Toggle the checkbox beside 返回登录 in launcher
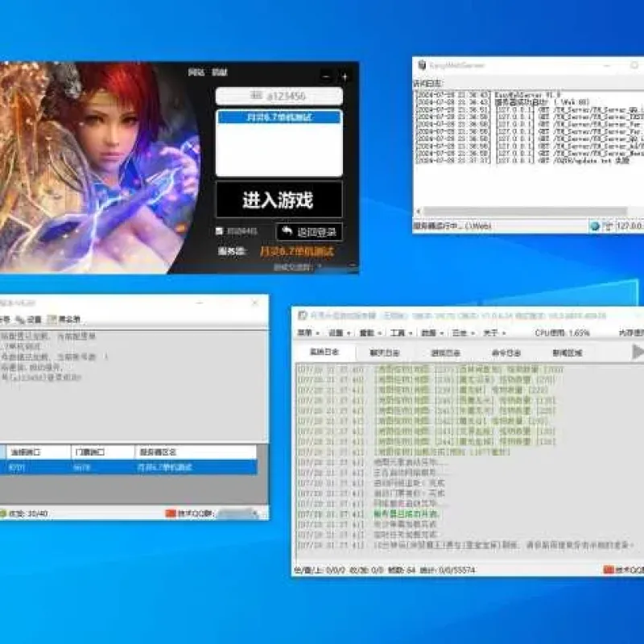The height and width of the screenshot is (644, 644). point(219,232)
